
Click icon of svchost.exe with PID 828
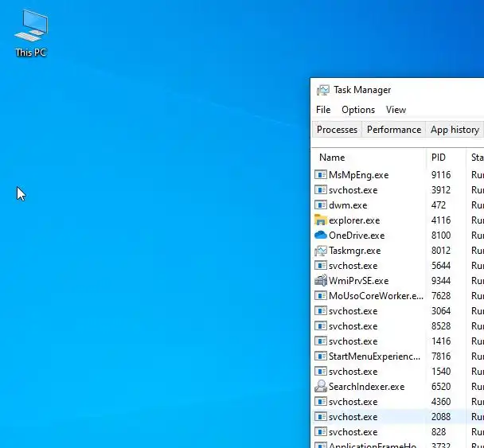320,431
